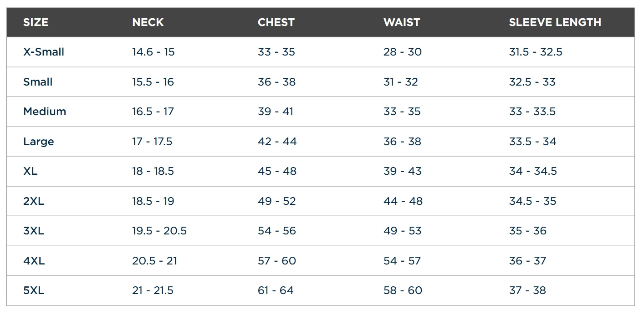The image size is (644, 315).
Task: Select the Small size row label
Action: (x=38, y=82)
